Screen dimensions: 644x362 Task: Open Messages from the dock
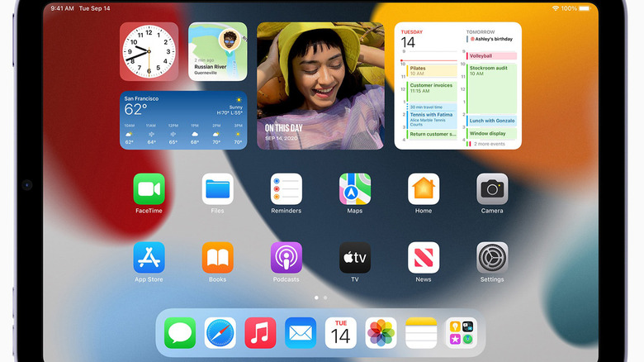(x=180, y=333)
